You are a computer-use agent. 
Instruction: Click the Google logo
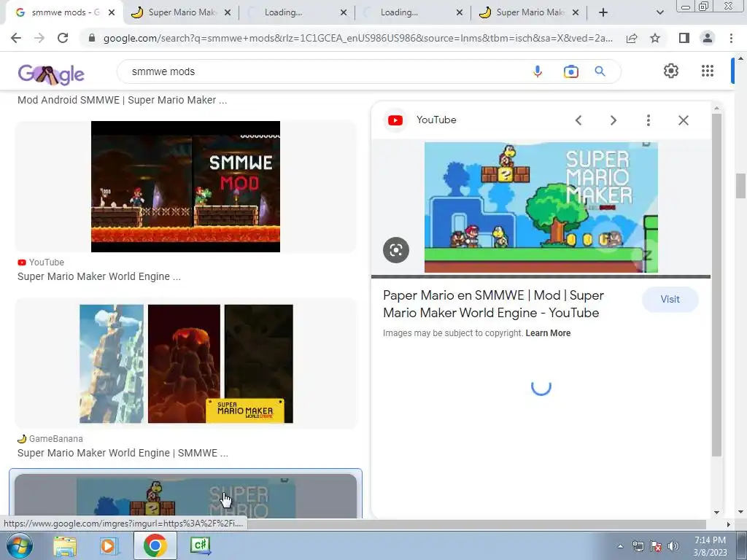(51, 74)
